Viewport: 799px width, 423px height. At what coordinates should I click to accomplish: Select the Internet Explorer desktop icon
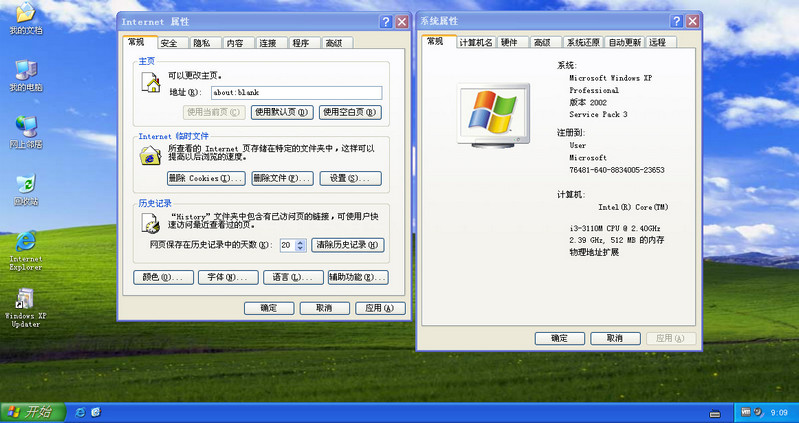point(25,250)
